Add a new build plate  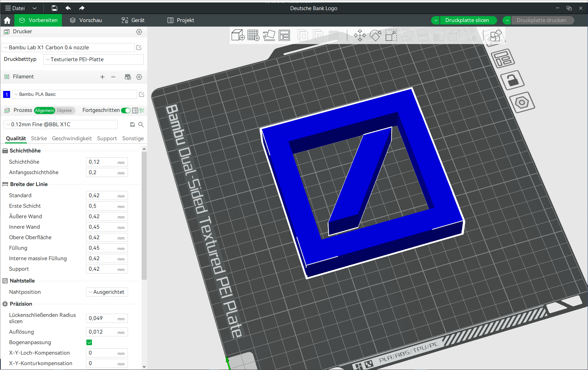tap(253, 35)
